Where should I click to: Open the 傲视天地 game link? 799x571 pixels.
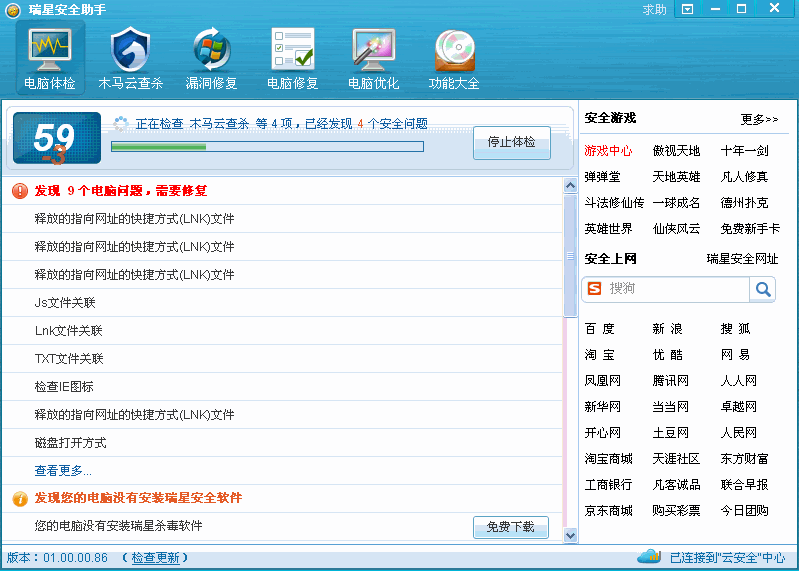click(x=676, y=151)
